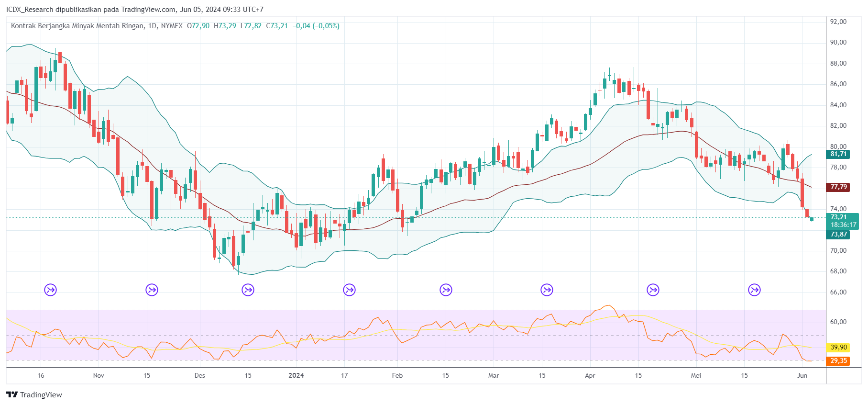This screenshot has height=405, width=868.
Task: Click the 70,00 price axis label
Action: (838, 250)
